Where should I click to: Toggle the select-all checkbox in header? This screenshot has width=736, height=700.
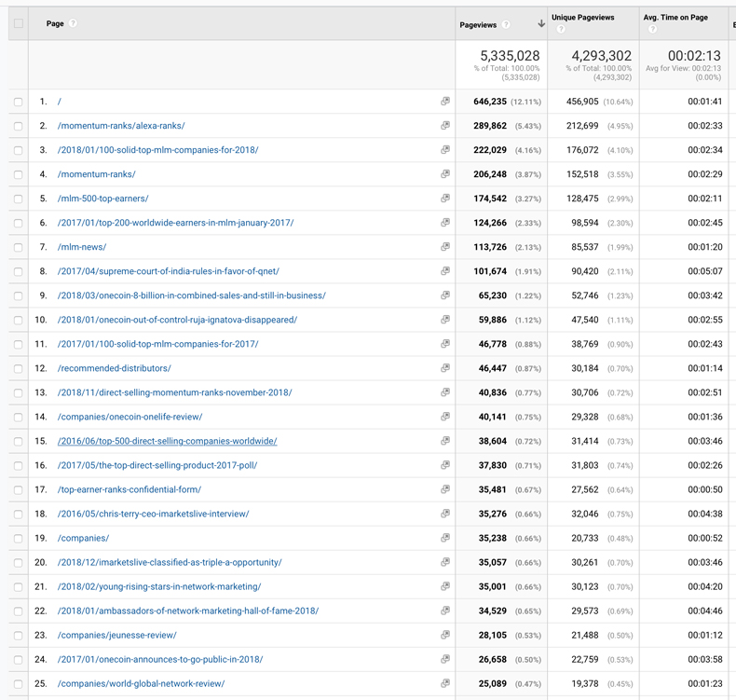(x=19, y=23)
